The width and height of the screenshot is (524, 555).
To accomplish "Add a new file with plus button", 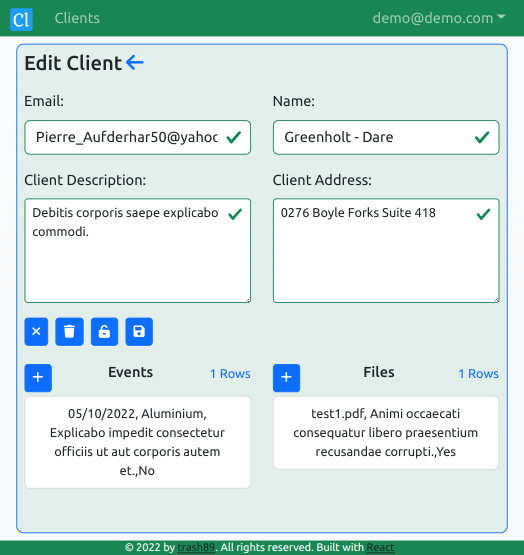I will (286, 378).
